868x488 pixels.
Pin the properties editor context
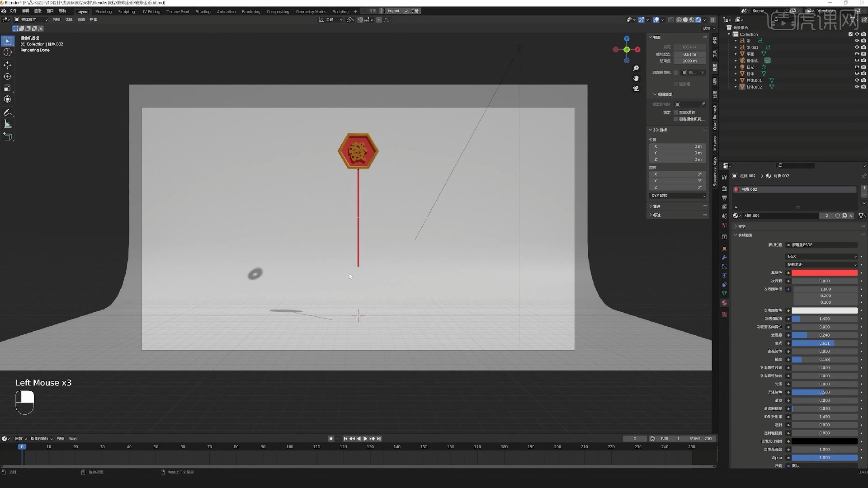864,176
